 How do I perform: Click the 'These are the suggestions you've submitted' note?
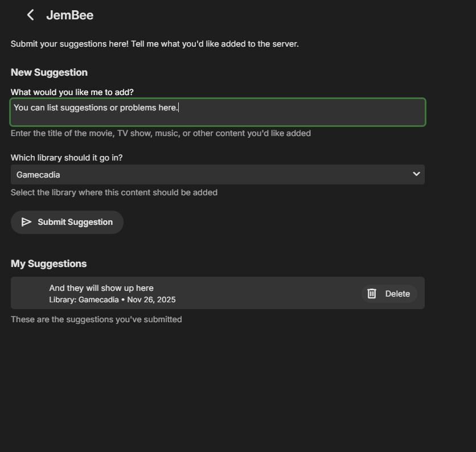(96, 319)
